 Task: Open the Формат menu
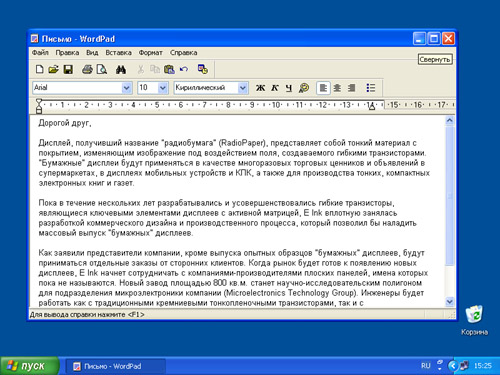(x=151, y=53)
